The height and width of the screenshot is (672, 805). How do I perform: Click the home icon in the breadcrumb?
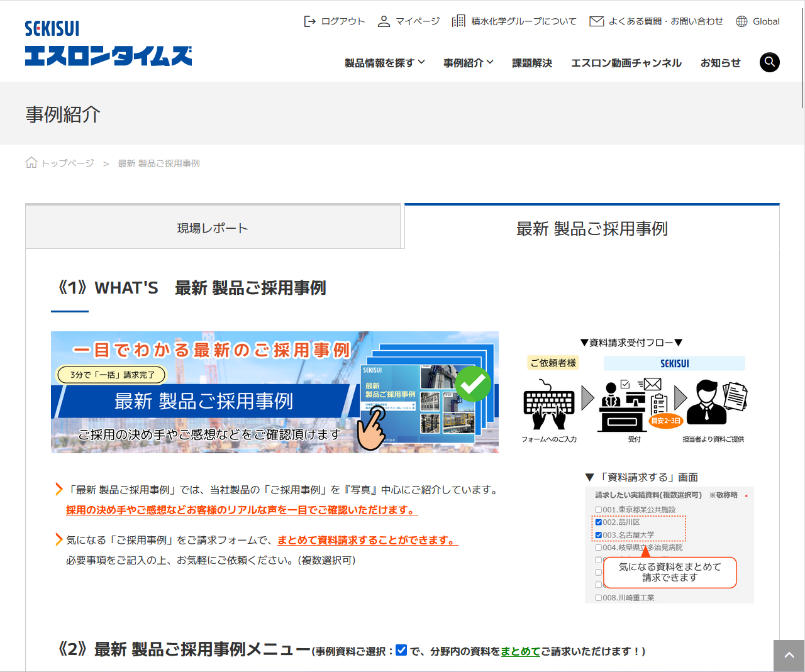point(31,162)
